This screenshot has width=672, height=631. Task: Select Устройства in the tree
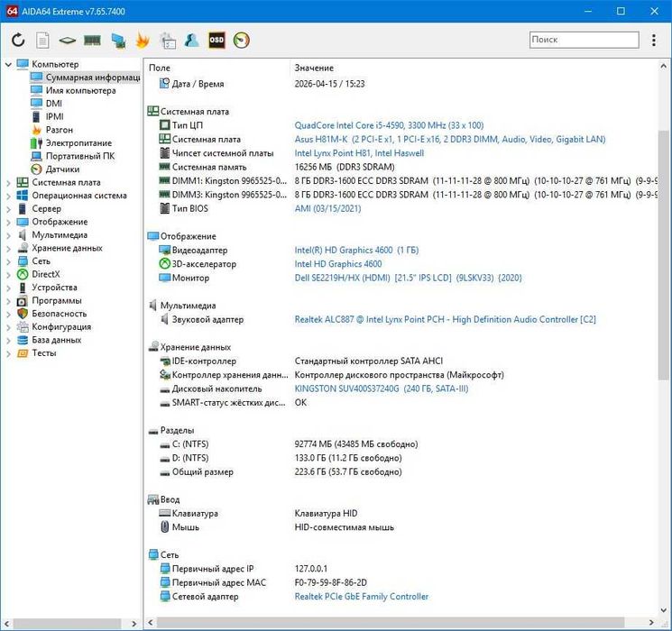47,288
